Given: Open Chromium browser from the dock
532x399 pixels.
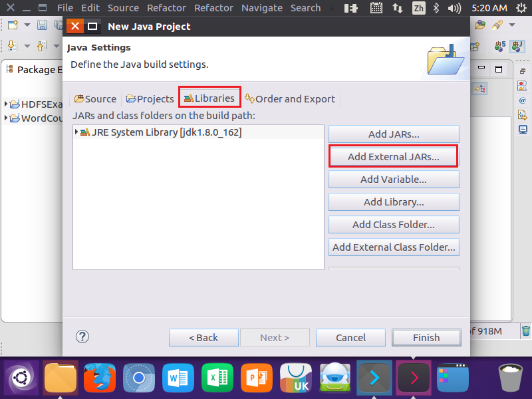Looking at the screenshot, I should [139, 378].
